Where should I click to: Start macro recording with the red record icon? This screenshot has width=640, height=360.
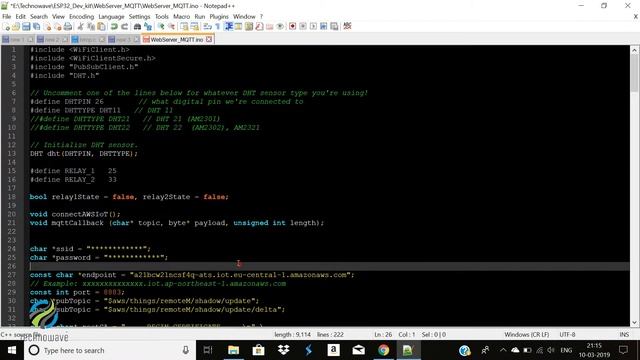point(293,27)
